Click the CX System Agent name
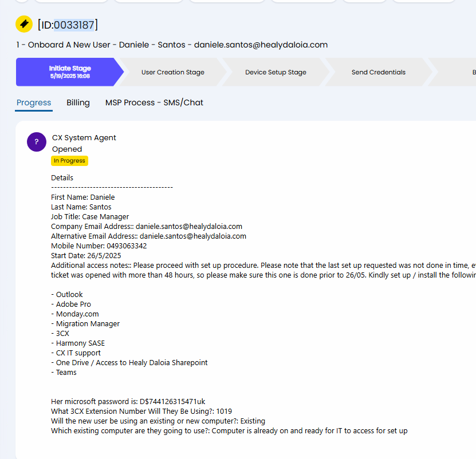The width and height of the screenshot is (476, 459). coord(84,138)
